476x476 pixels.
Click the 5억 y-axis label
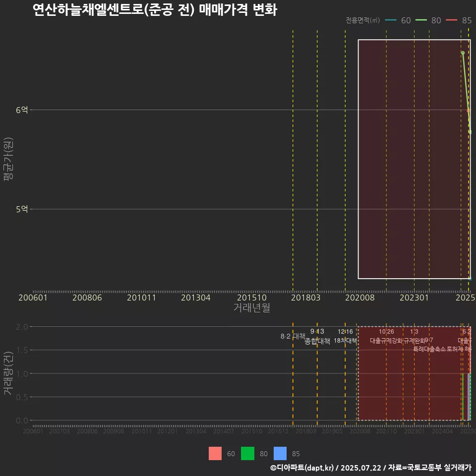pos(22,209)
